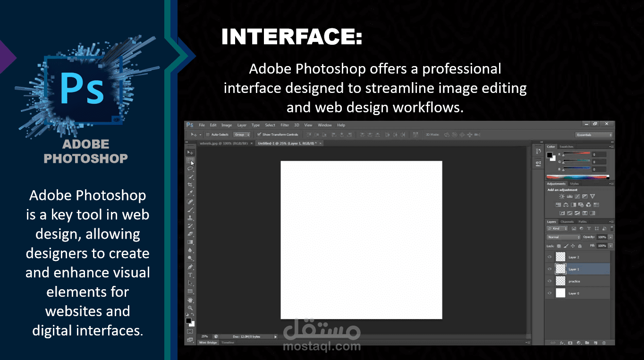Open the File menu
The height and width of the screenshot is (360, 644).
202,125
